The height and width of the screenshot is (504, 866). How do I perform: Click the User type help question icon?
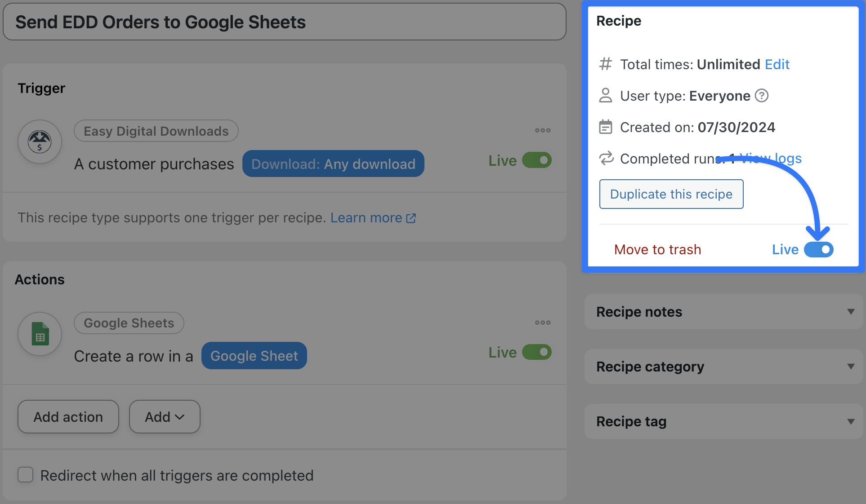761,96
